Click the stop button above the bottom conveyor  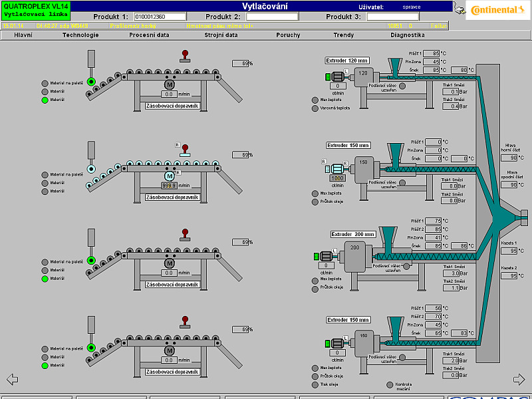[185, 323]
